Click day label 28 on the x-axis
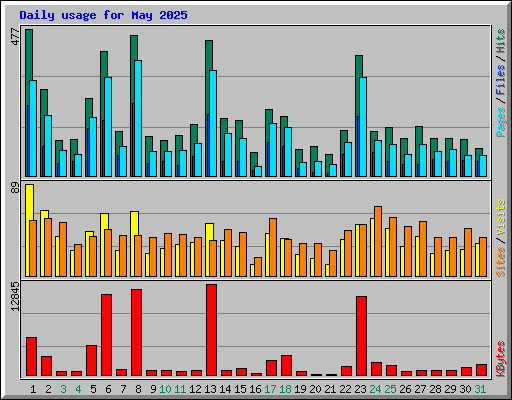The height and width of the screenshot is (400, 512). [435, 389]
